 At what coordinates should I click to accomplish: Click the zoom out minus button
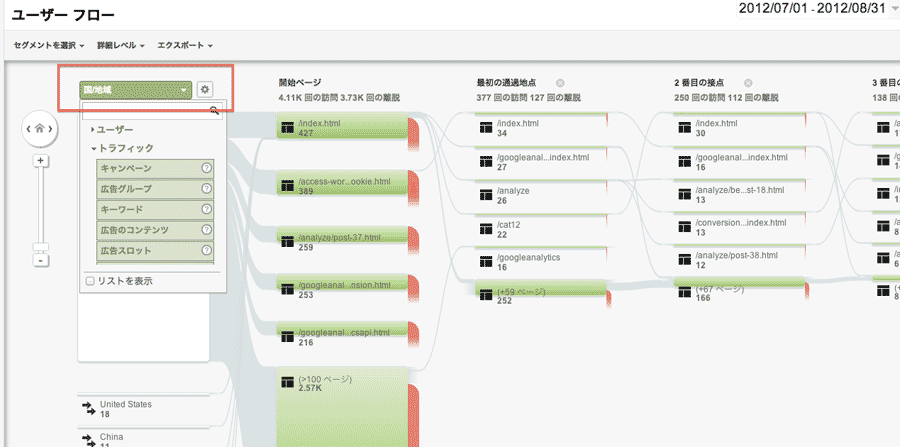point(40,260)
